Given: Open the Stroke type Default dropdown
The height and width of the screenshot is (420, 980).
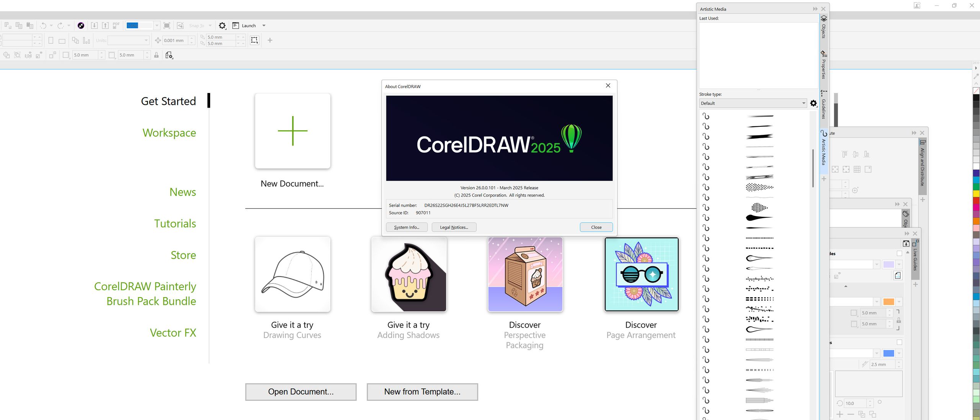Looking at the screenshot, I should pos(803,103).
